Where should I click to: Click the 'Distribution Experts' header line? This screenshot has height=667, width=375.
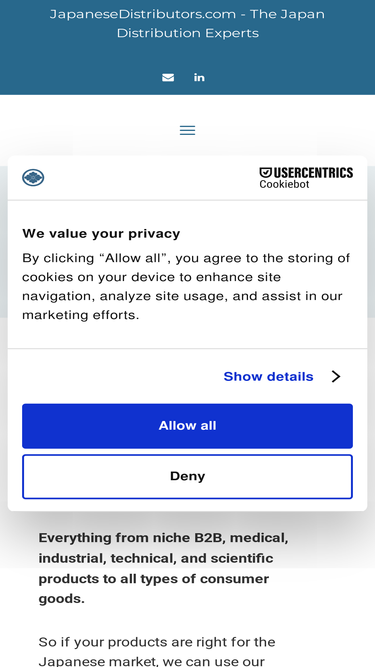coord(188,33)
